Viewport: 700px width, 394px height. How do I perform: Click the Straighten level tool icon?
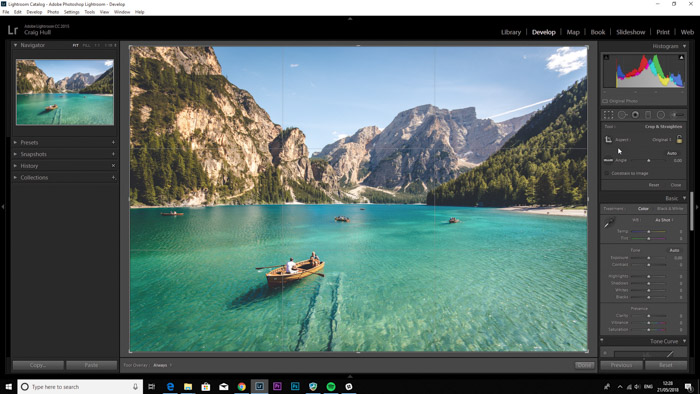608,160
